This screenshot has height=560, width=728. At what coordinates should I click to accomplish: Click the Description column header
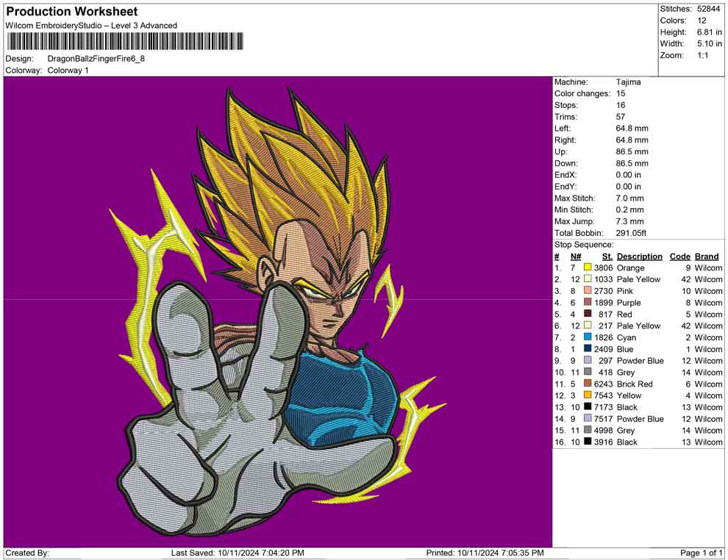(x=639, y=256)
